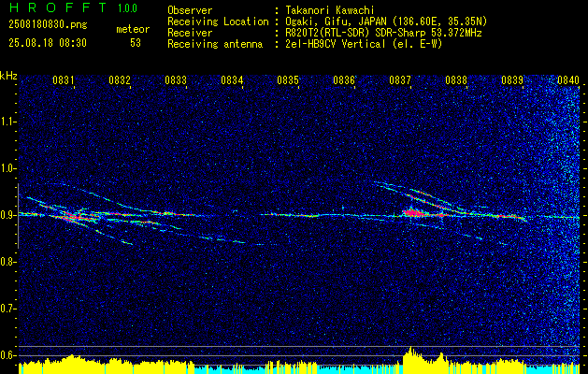Click the meteor count value 53
The height and width of the screenshot is (374, 588).
tap(136, 43)
